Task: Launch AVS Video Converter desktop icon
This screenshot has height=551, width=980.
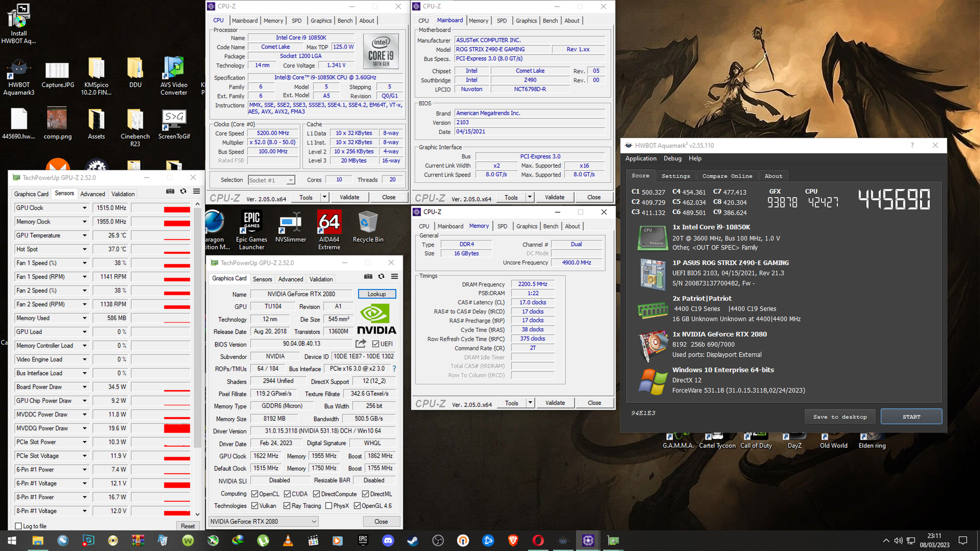Action: pos(174,77)
